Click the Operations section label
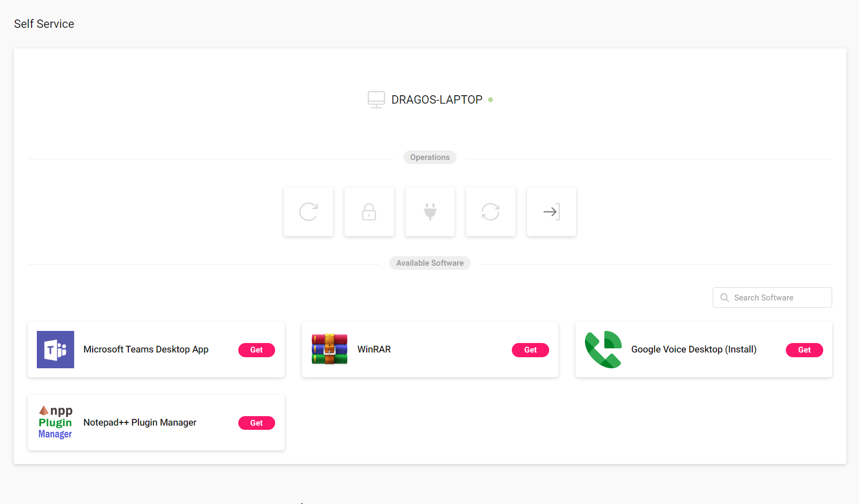 (430, 157)
